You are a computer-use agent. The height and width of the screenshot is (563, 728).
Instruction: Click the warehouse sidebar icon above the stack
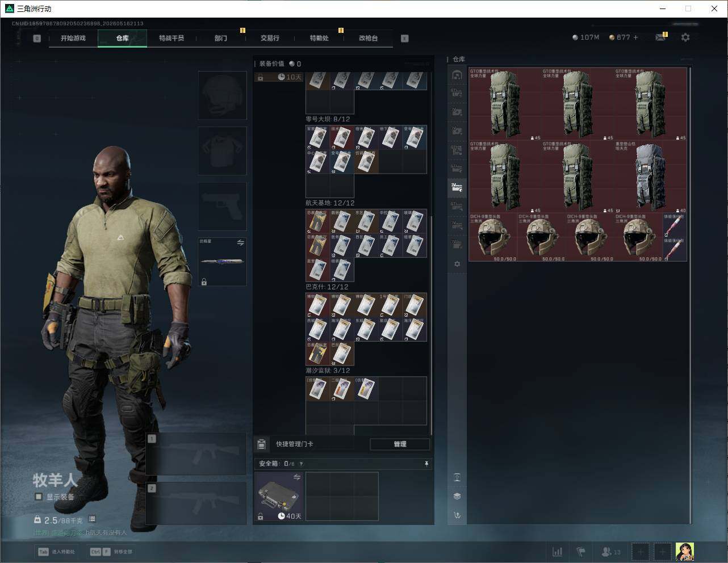coord(457,477)
